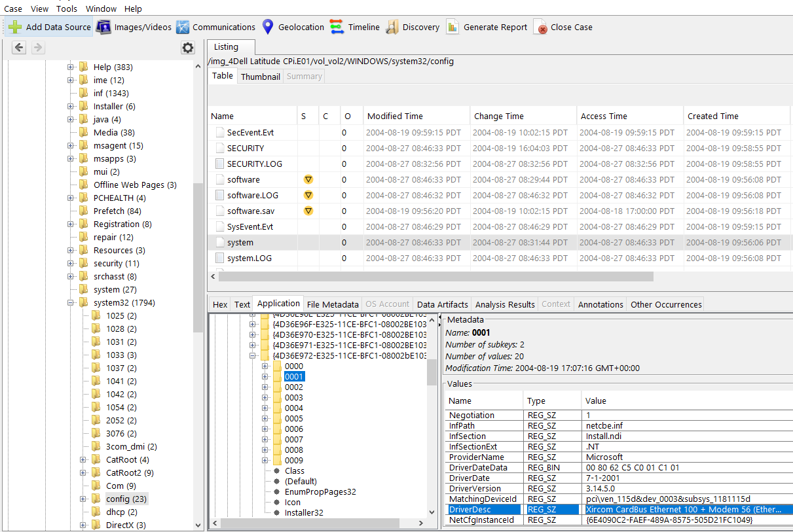Select the Prefetch folder in tree

tap(117, 211)
